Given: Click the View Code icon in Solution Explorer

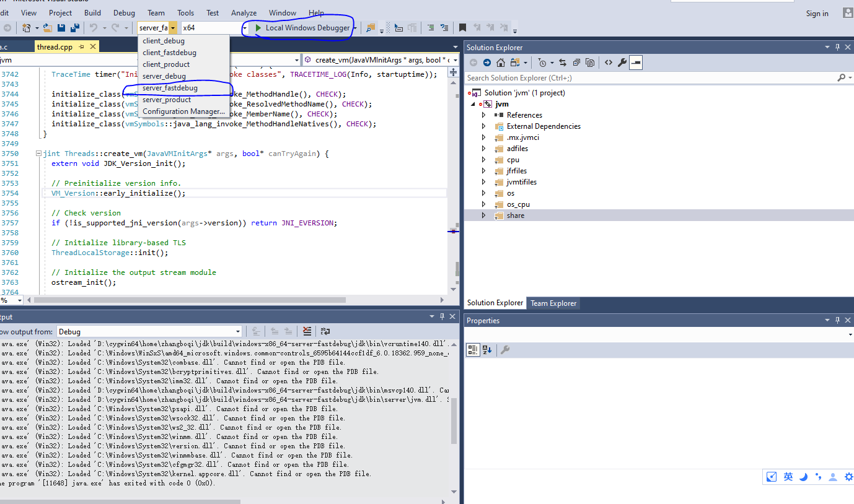Looking at the screenshot, I should pos(609,63).
